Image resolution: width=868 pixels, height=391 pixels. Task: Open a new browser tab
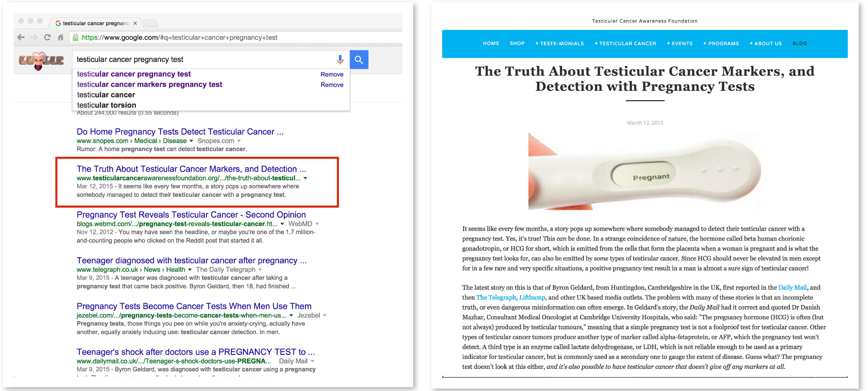[x=151, y=23]
